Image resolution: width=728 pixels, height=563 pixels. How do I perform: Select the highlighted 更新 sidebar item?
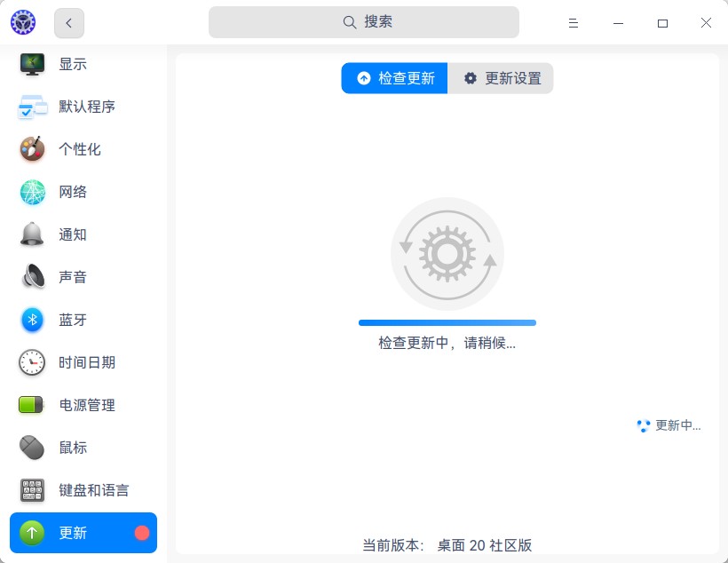[83, 533]
